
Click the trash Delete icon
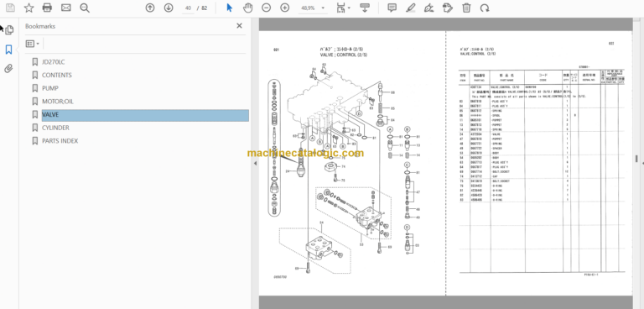pyautogui.click(x=466, y=8)
